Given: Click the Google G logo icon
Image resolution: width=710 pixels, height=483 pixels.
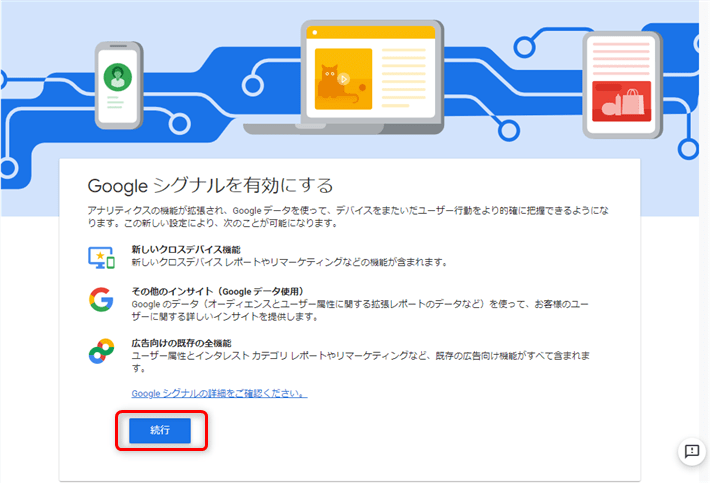Looking at the screenshot, I should [x=101, y=299].
